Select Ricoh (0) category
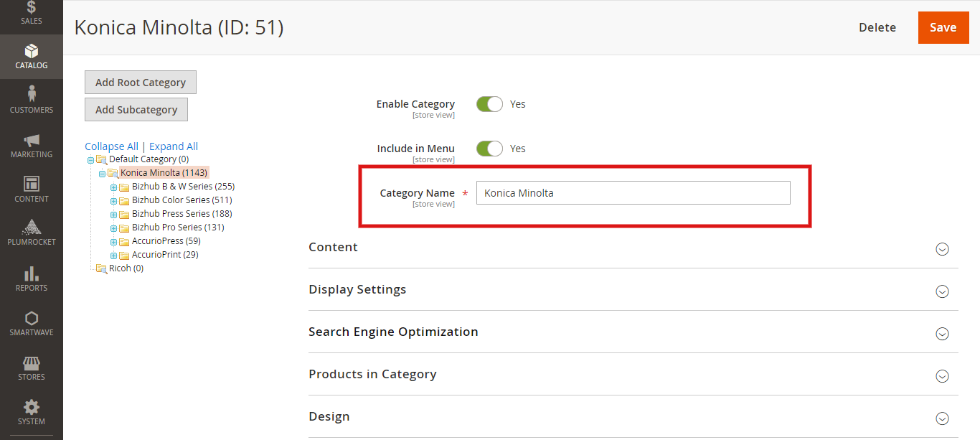The height and width of the screenshot is (440, 980). tap(126, 268)
